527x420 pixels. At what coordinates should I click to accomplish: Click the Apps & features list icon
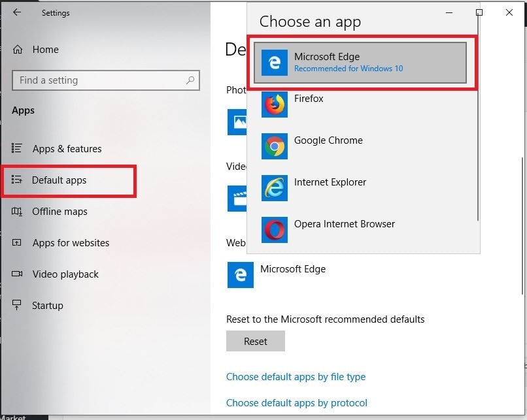tap(17, 148)
